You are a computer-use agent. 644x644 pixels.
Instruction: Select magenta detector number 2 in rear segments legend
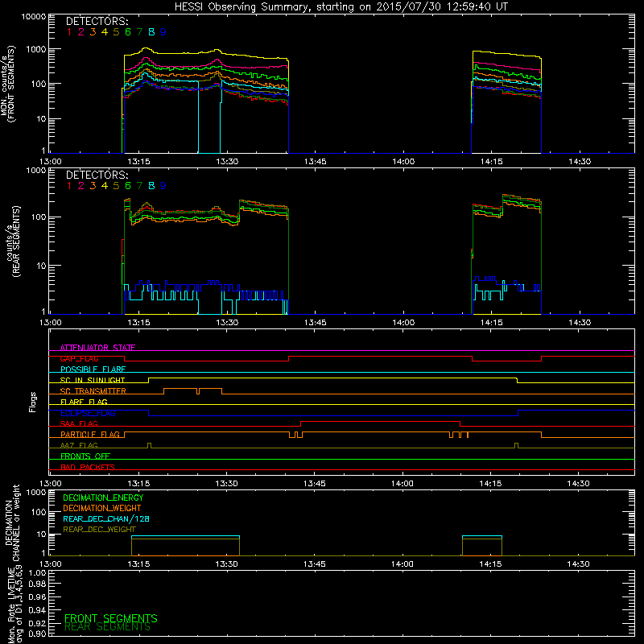(81, 186)
